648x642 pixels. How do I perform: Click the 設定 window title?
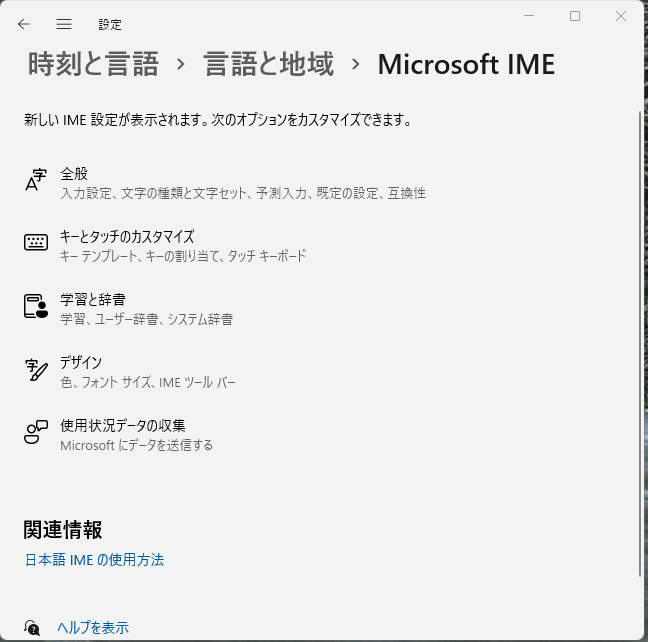pyautogui.click(x=110, y=25)
